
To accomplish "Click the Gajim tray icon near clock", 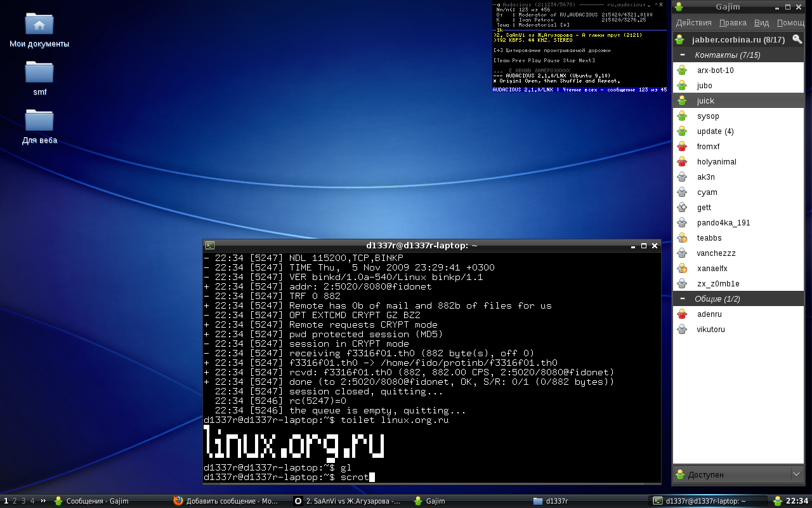I will [777, 501].
